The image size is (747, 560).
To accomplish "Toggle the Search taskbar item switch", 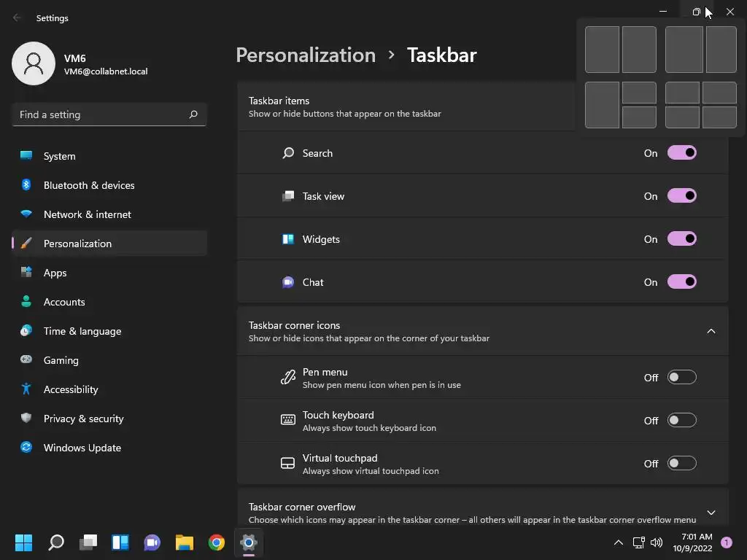I will pyautogui.click(x=682, y=153).
